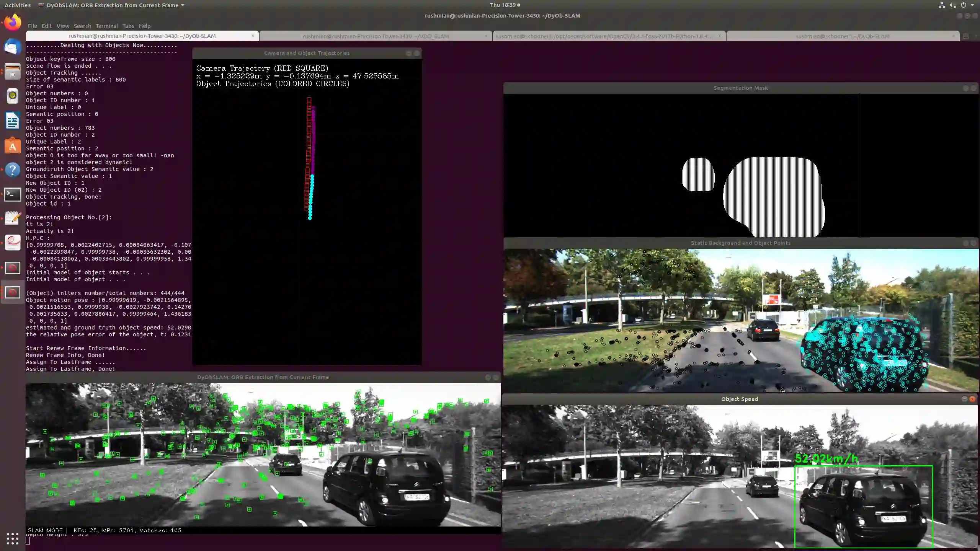Open Rhythmbox music player in dock

13,96
